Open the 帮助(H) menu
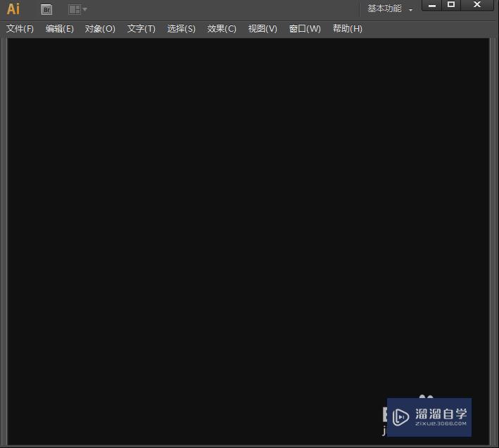 point(348,29)
